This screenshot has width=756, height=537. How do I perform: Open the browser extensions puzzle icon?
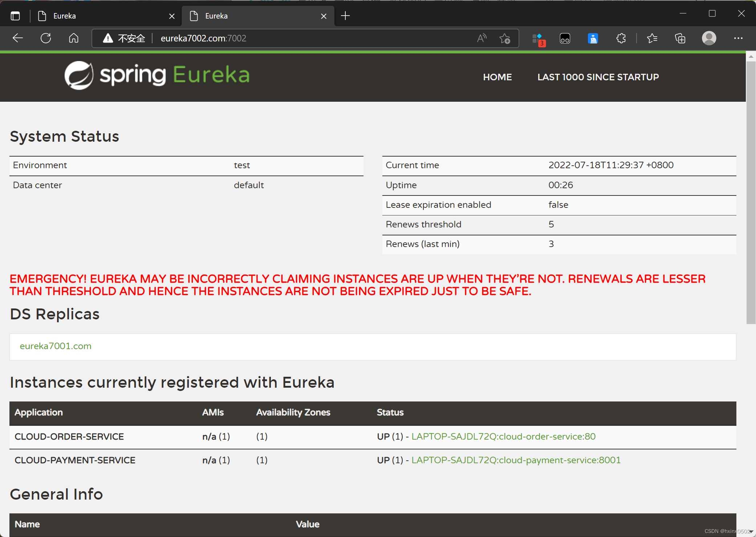[621, 38]
